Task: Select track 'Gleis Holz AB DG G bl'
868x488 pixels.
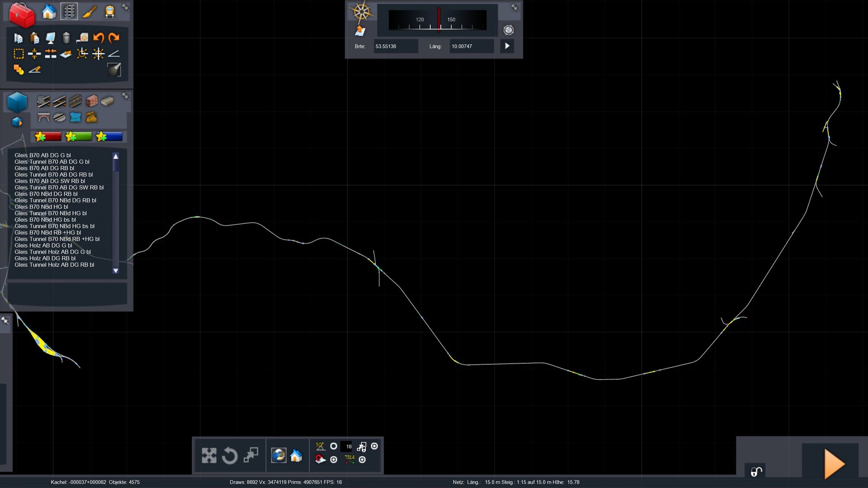Action: [x=43, y=245]
